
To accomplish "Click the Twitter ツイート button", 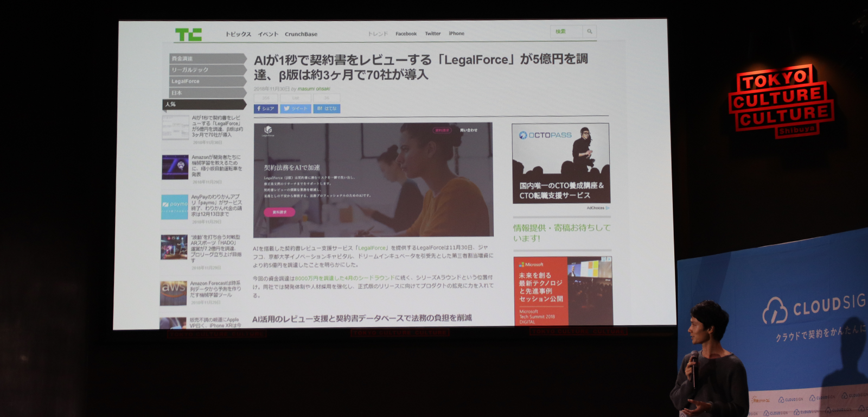I will coord(296,109).
